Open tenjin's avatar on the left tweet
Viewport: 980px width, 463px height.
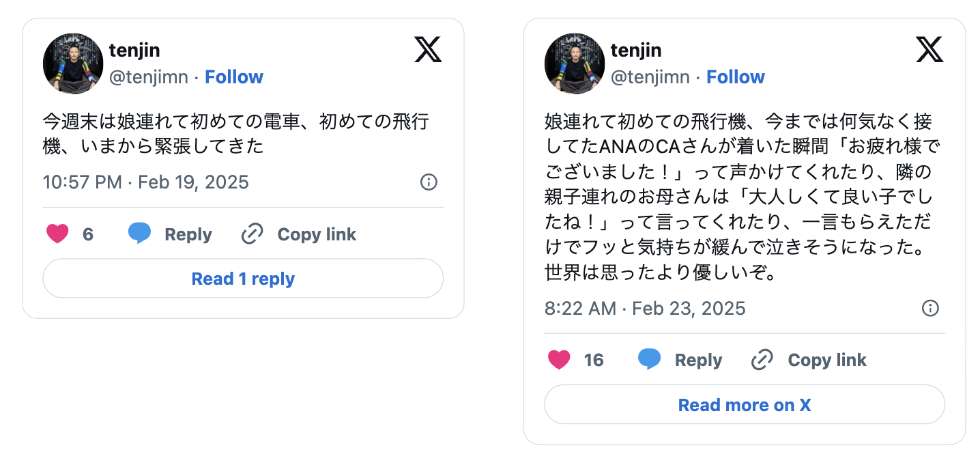point(73,64)
